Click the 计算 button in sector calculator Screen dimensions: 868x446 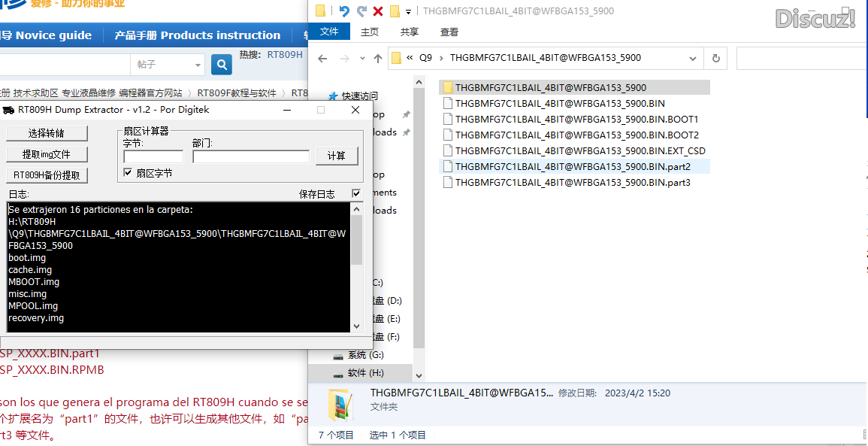point(336,156)
